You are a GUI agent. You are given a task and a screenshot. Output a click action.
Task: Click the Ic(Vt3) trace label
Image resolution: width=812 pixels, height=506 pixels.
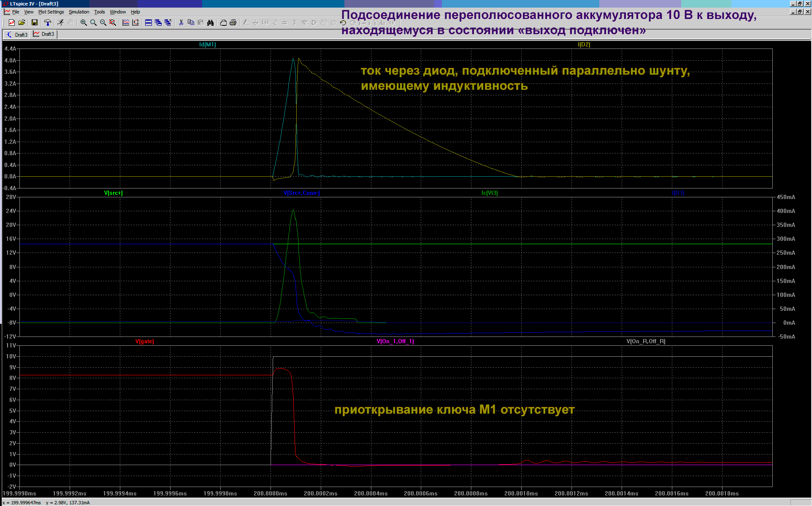[490, 193]
